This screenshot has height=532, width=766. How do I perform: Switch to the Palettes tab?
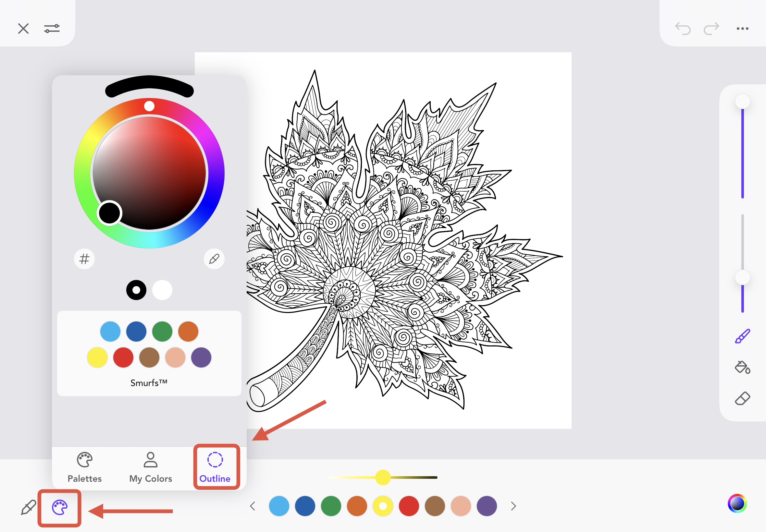coord(84,468)
